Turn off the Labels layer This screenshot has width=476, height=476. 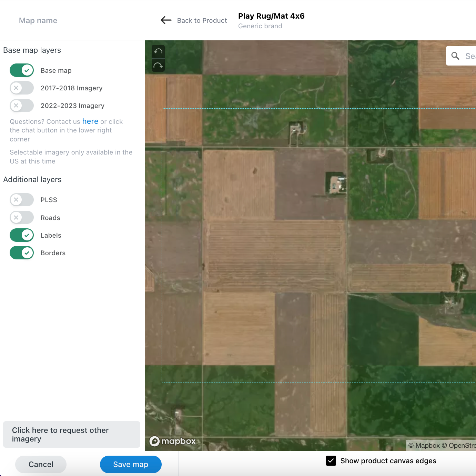click(x=22, y=235)
